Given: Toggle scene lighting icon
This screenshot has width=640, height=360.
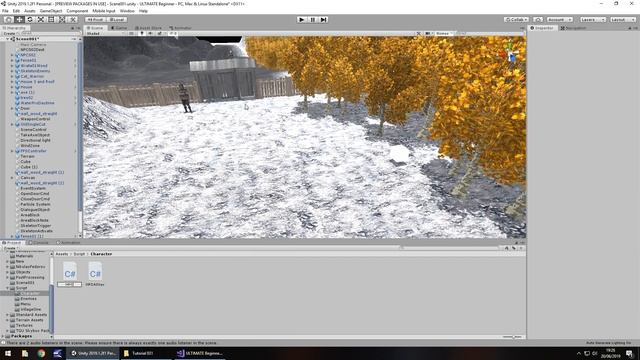Looking at the screenshot, I should (x=142, y=33).
